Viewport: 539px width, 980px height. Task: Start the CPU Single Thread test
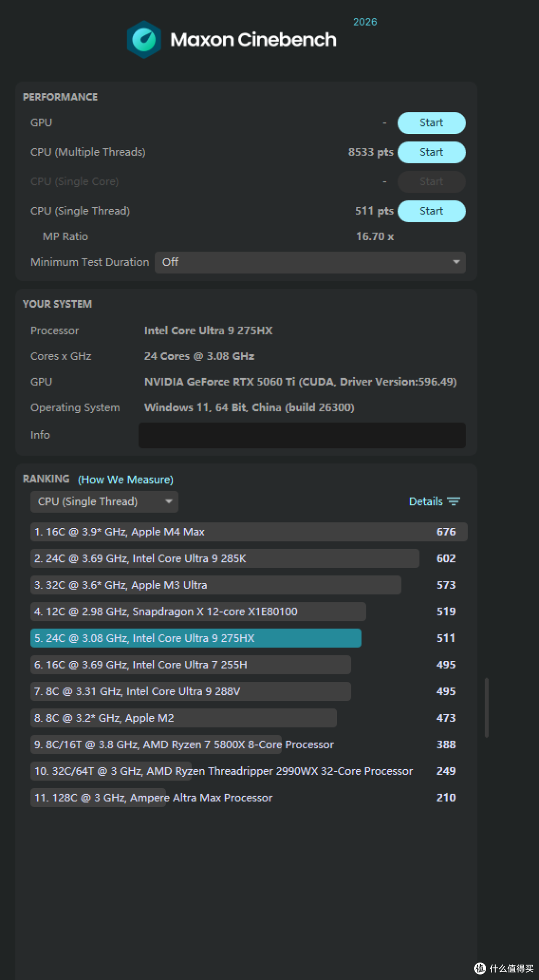point(431,211)
